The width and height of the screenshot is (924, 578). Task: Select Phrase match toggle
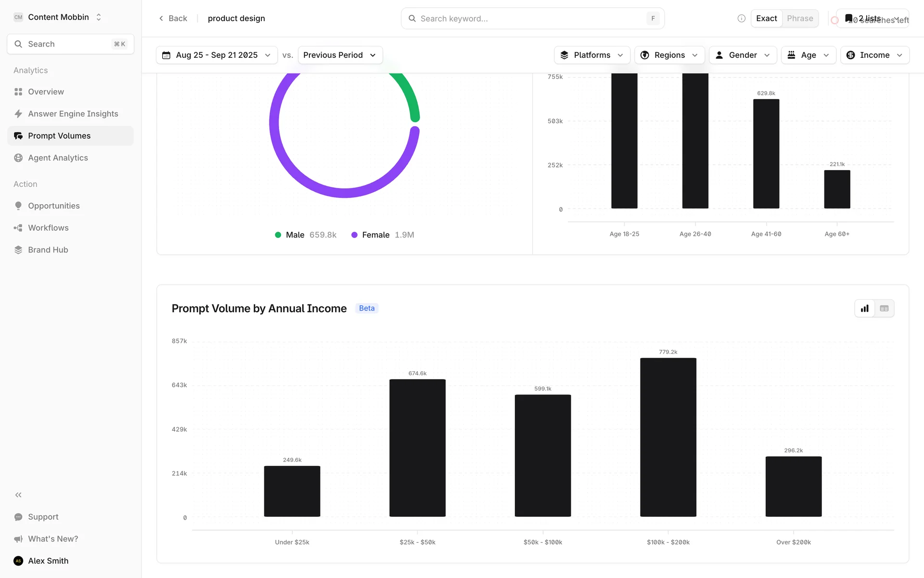(800, 18)
